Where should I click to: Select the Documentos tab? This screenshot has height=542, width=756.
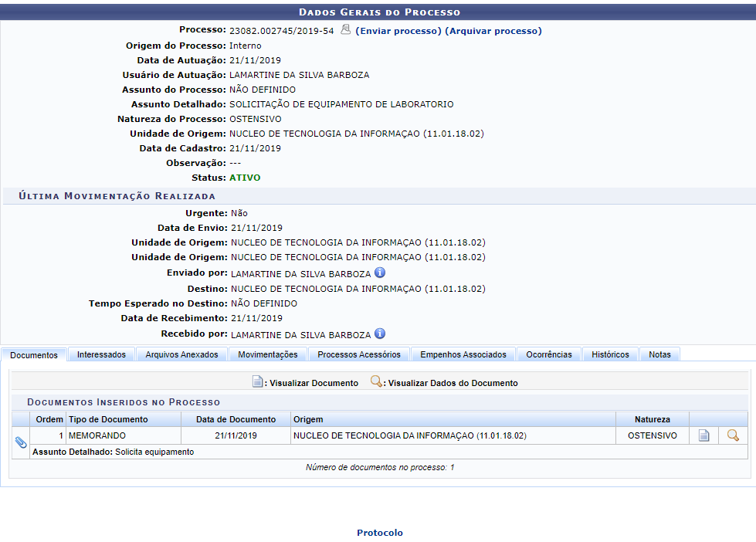click(x=34, y=355)
